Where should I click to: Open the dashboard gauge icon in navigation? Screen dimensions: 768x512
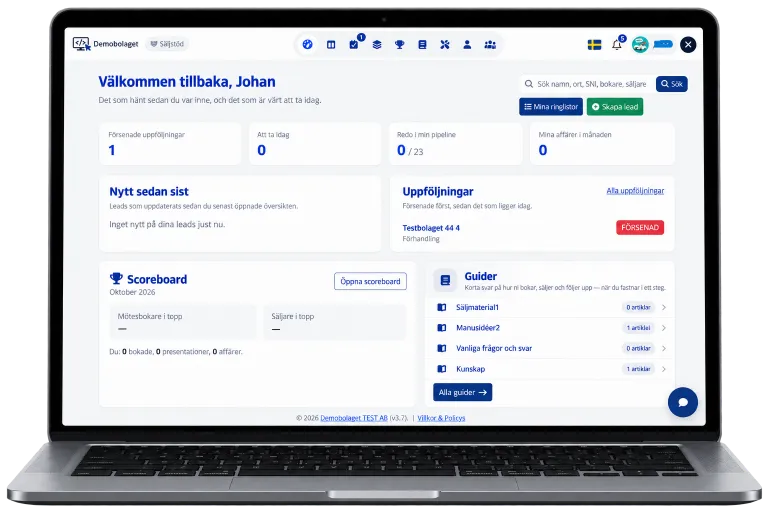pos(308,45)
